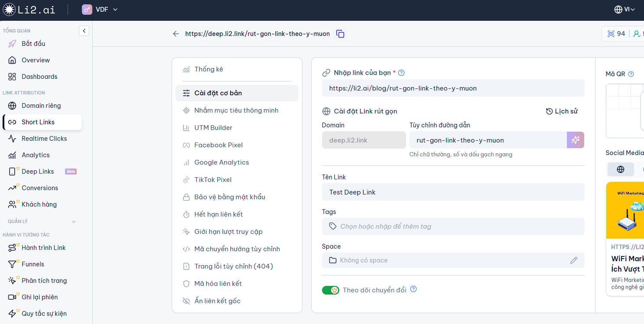Open Mã chuyển hướng tùy chỉnh settings
Viewport: 644px width, 324px height.
237,249
